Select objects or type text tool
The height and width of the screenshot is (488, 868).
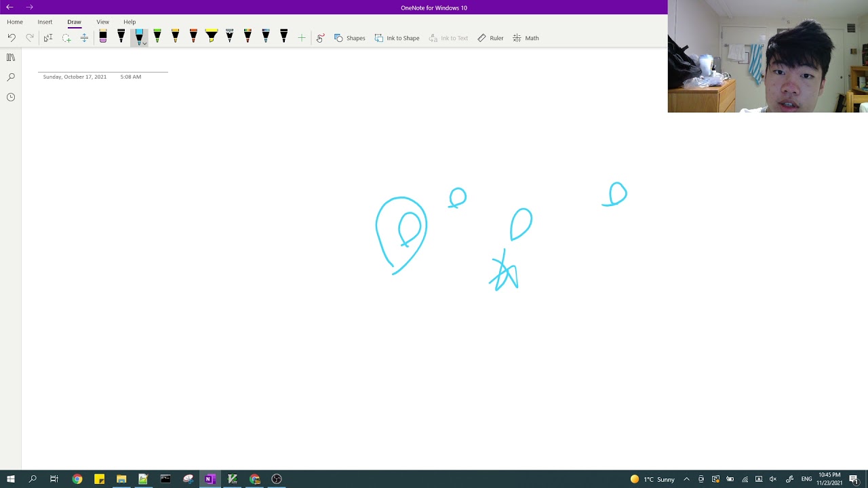48,38
